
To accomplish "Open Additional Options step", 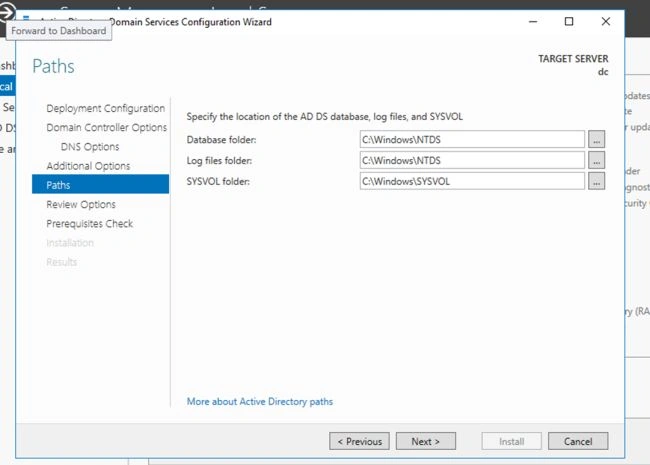I will pos(88,166).
